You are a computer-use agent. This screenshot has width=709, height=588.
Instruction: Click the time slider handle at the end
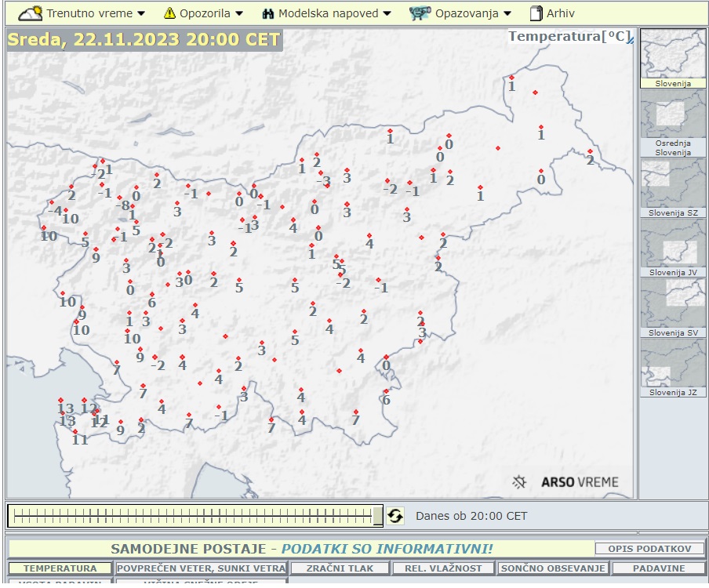(377, 516)
